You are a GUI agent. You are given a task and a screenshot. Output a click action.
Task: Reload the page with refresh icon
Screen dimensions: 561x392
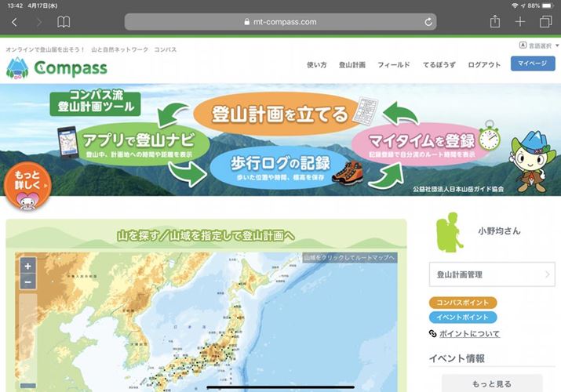(428, 22)
